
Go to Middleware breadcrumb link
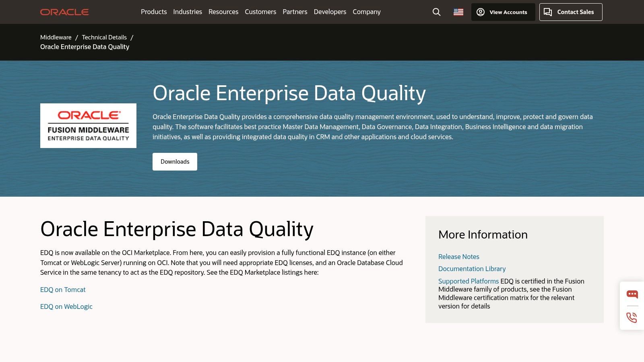(56, 37)
